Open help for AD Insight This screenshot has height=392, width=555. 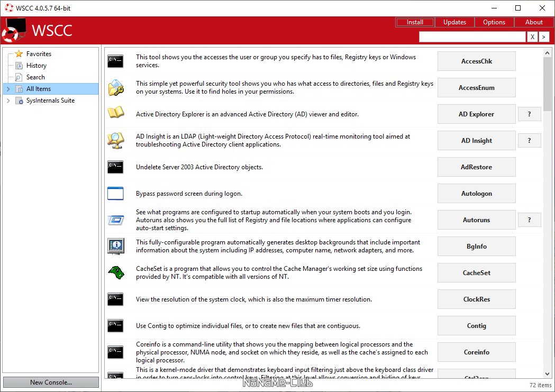pyautogui.click(x=529, y=141)
